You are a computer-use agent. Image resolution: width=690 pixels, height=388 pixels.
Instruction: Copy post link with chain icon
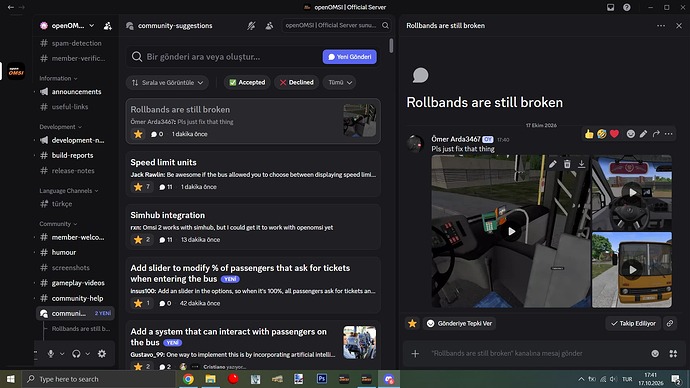(x=670, y=323)
